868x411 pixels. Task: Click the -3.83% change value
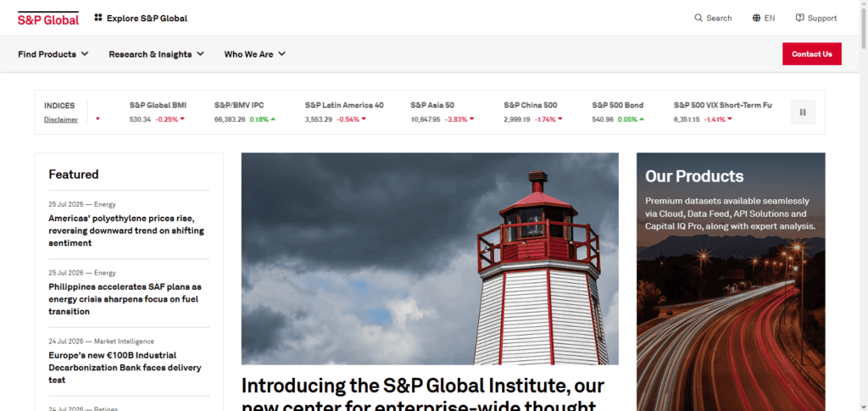point(456,119)
